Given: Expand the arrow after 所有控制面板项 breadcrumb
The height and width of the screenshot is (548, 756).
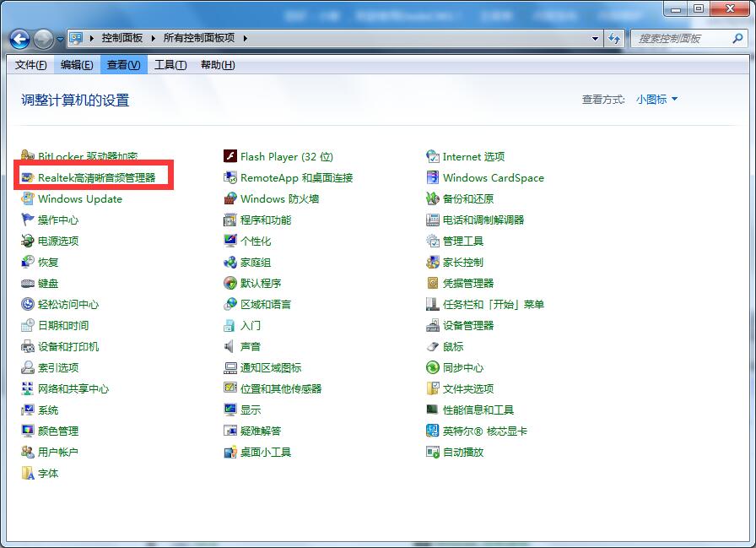Looking at the screenshot, I should 245,38.
